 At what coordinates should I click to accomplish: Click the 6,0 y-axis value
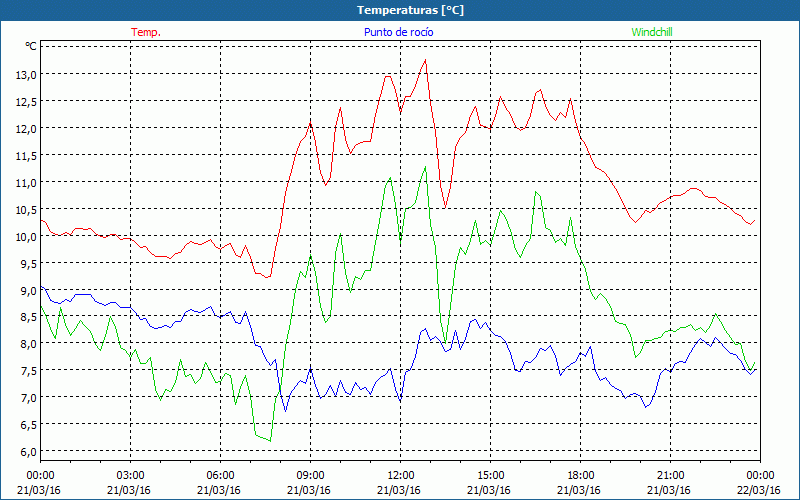coord(29,452)
